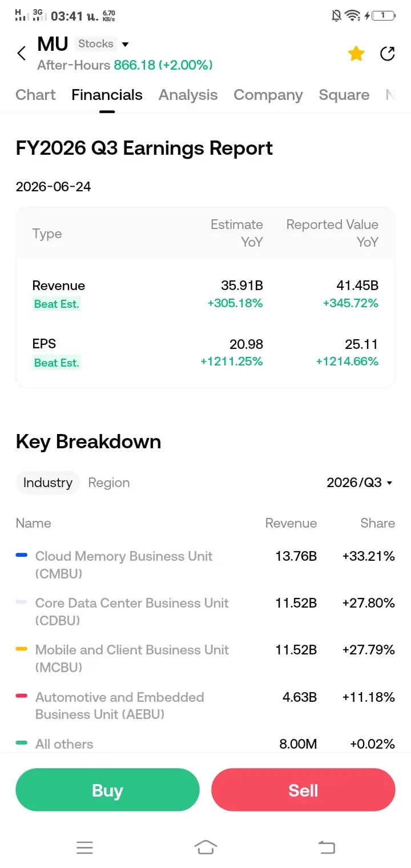The width and height of the screenshot is (411, 868).
Task: Tap the Android back navigation icon
Action: click(x=327, y=847)
